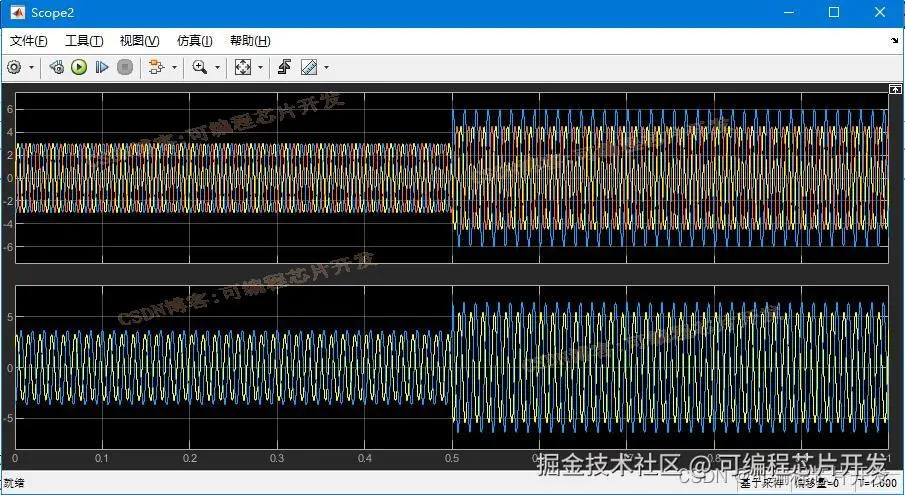Screen dimensions: 905x495
Task: Close the Scope2 window
Action: [x=880, y=12]
